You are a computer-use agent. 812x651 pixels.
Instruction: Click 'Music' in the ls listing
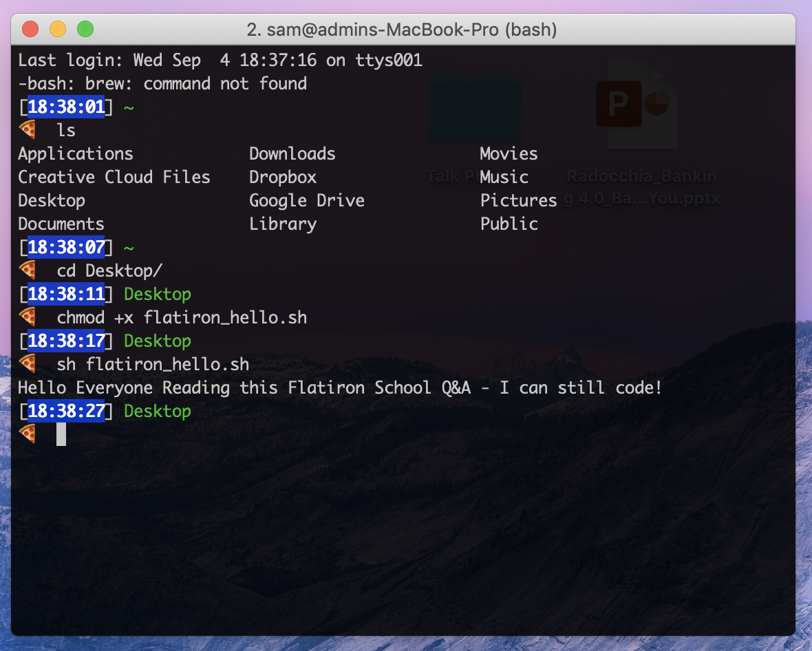pos(504,177)
